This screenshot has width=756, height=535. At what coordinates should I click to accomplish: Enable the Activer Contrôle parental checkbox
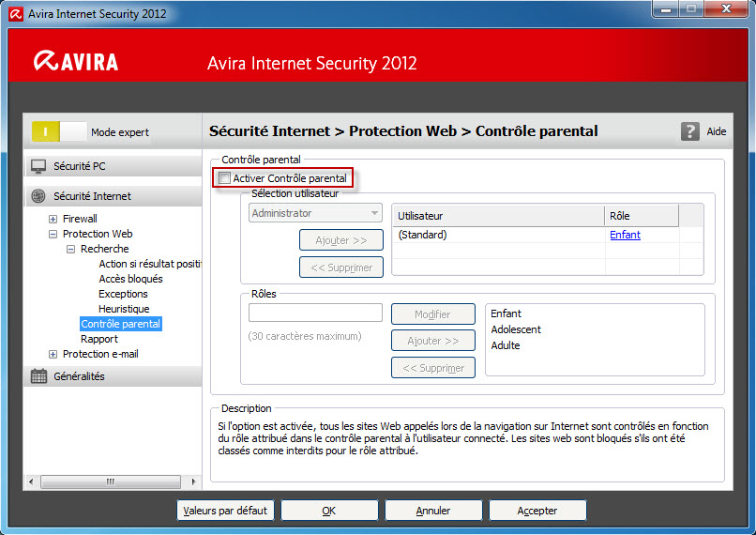coord(224,178)
